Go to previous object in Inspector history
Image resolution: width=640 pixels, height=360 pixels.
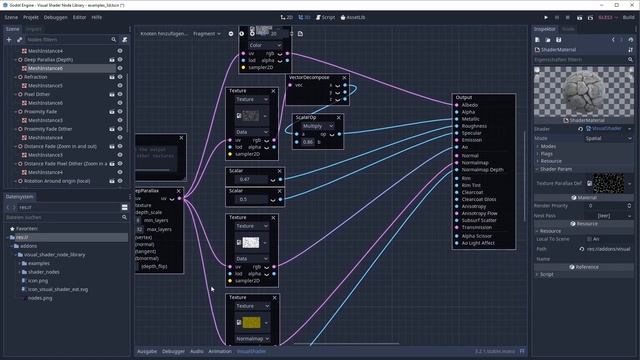point(613,40)
